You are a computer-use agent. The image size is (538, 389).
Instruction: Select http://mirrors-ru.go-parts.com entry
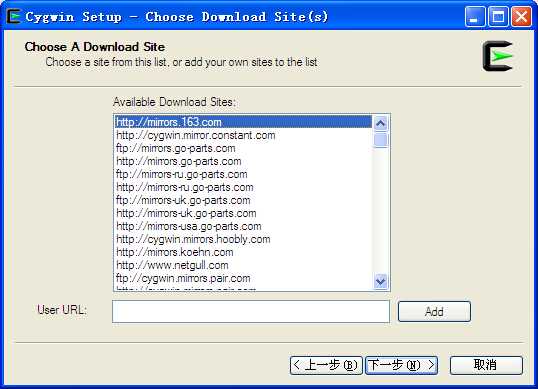[x=243, y=187]
